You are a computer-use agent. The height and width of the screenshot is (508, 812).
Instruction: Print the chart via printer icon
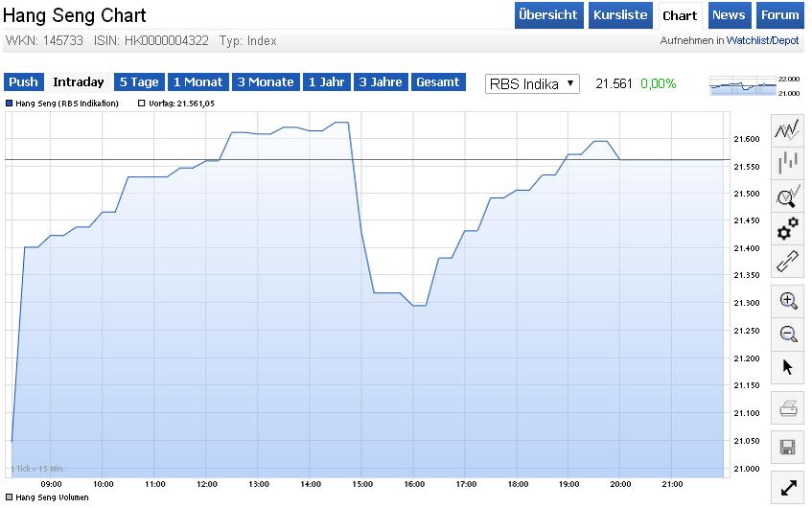pyautogui.click(x=788, y=409)
